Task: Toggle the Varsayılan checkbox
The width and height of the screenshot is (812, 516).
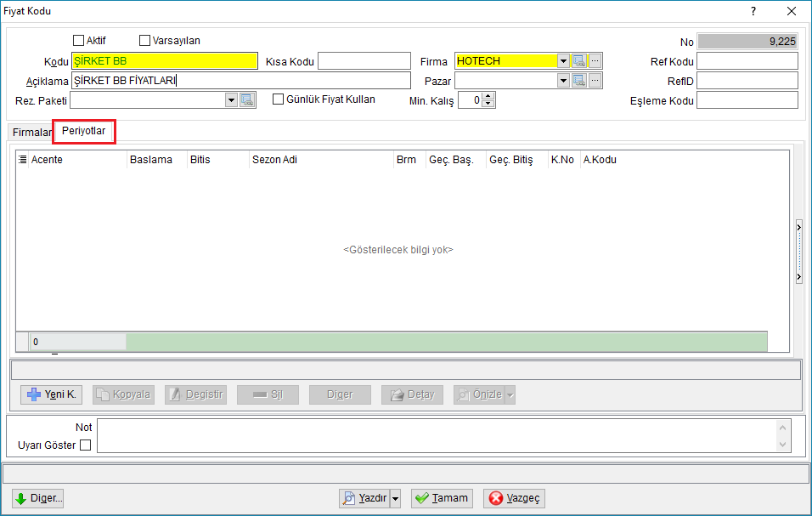Action: (145, 41)
